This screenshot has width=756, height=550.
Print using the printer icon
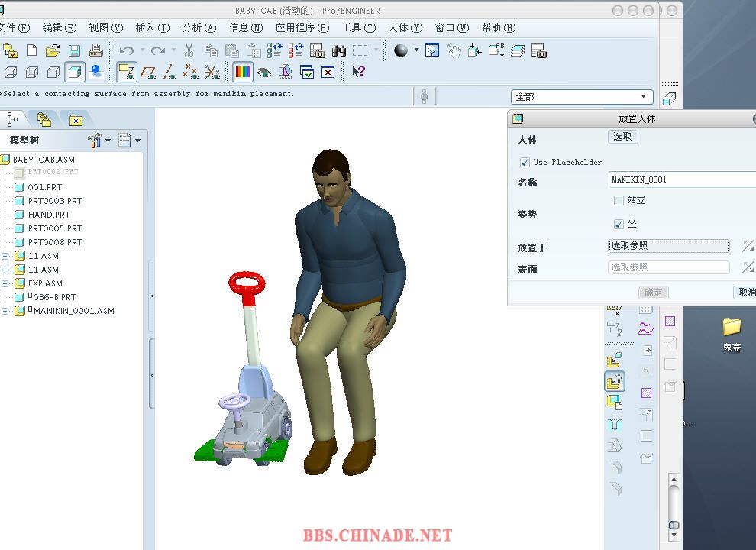95,50
